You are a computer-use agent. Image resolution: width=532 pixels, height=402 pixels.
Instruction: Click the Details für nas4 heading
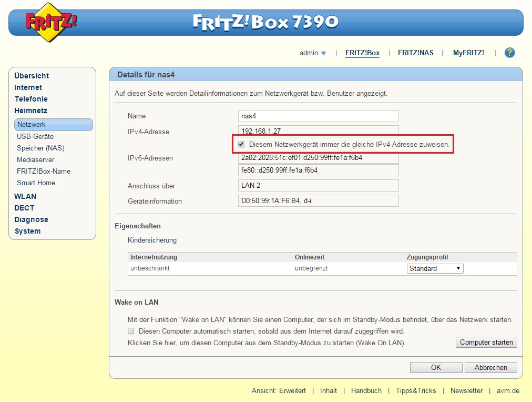click(x=146, y=75)
